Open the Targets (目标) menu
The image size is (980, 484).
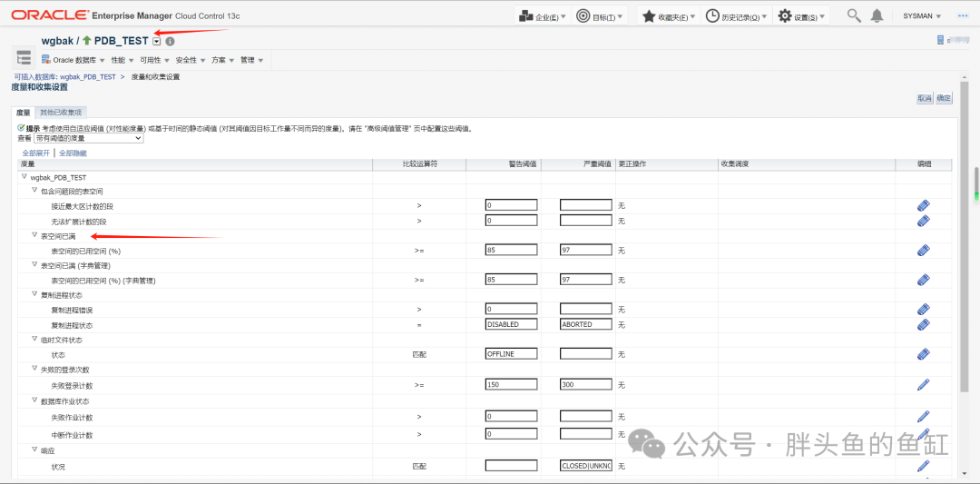(601, 17)
